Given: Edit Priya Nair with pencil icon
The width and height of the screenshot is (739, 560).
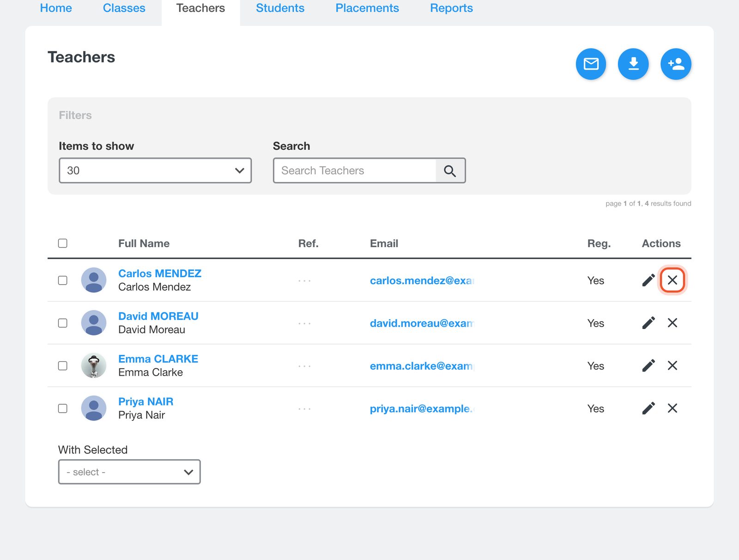Looking at the screenshot, I should (x=648, y=408).
